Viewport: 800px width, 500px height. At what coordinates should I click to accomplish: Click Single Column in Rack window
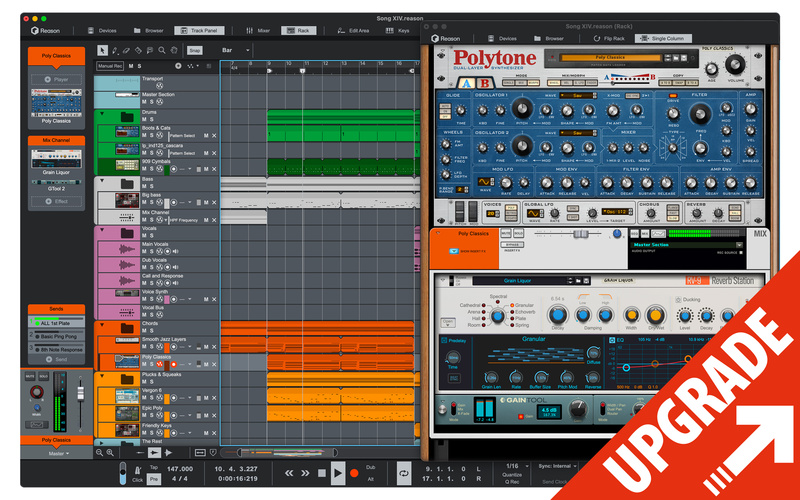click(663, 38)
